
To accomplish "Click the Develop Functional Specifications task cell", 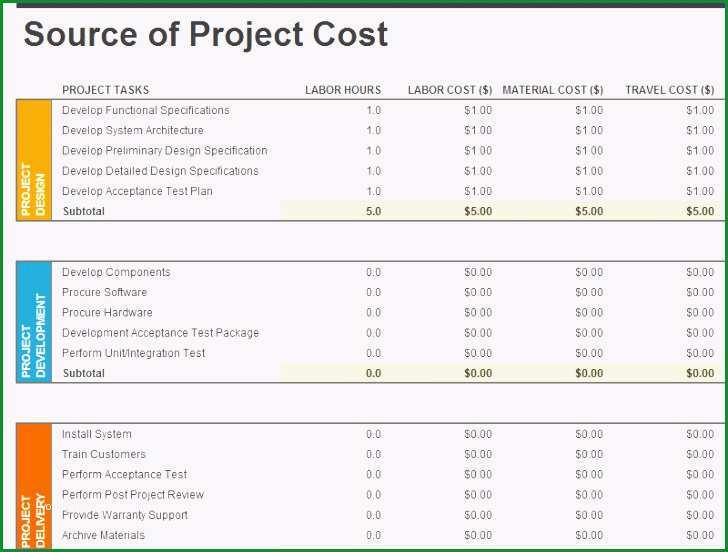I will 146,110.
